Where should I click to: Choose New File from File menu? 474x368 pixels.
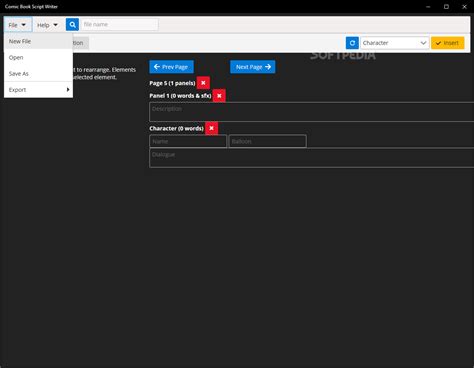click(x=38, y=41)
